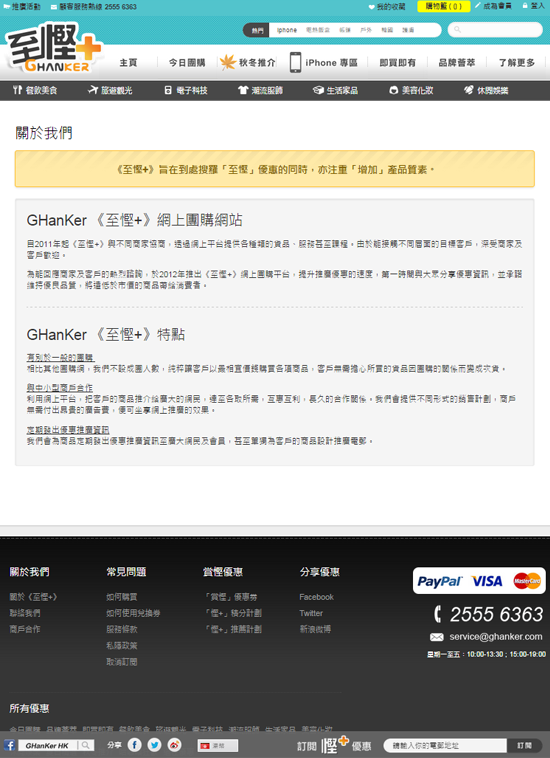Viewport: 550px width, 758px height.
Task: Open the 今日團購 menu item
Action: (x=187, y=63)
